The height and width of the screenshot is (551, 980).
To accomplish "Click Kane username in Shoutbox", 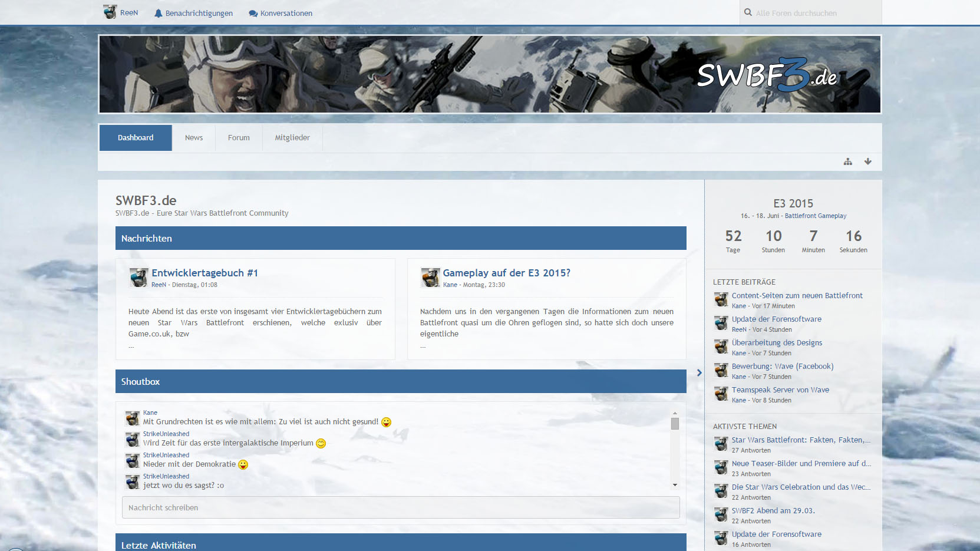I will [150, 413].
